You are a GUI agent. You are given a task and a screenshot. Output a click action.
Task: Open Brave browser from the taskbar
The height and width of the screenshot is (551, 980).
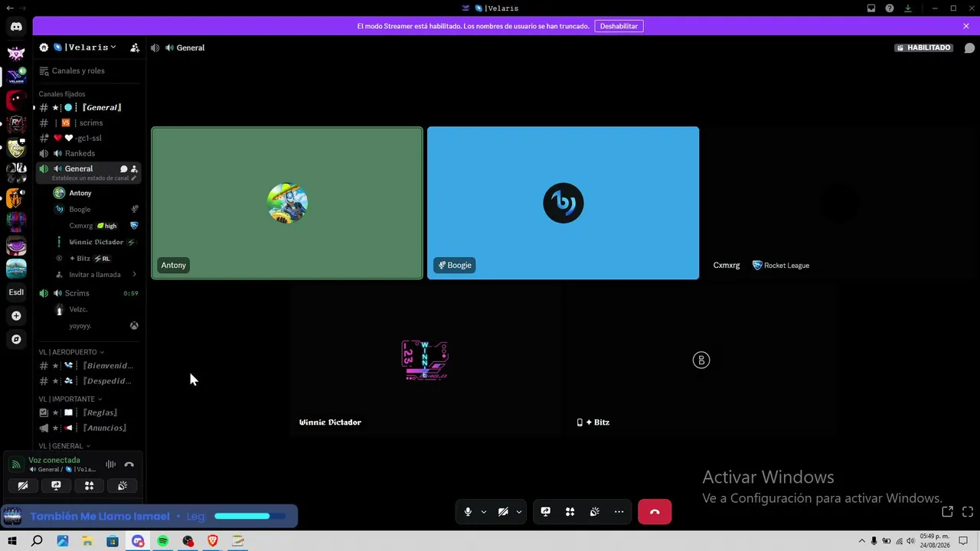pos(213,541)
